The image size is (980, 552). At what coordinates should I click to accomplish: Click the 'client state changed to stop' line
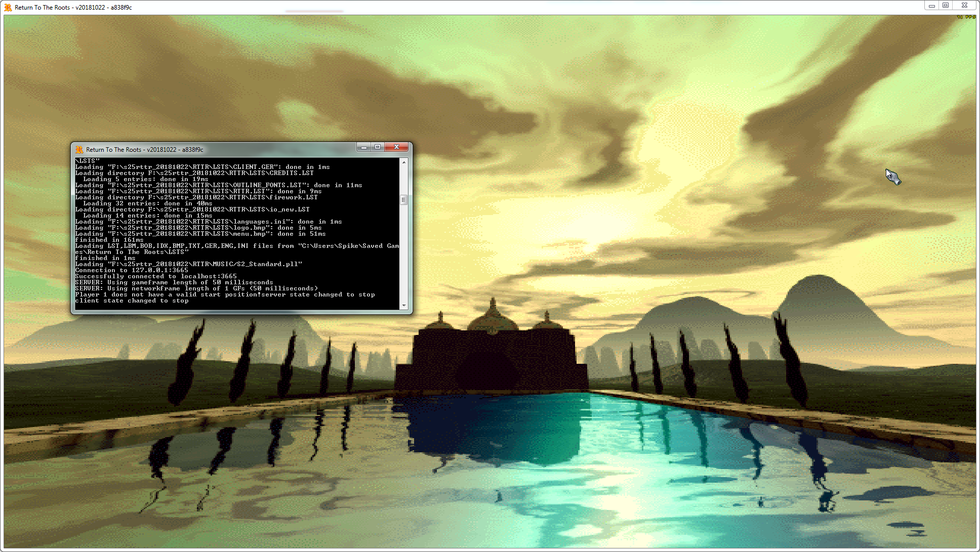[x=132, y=301]
